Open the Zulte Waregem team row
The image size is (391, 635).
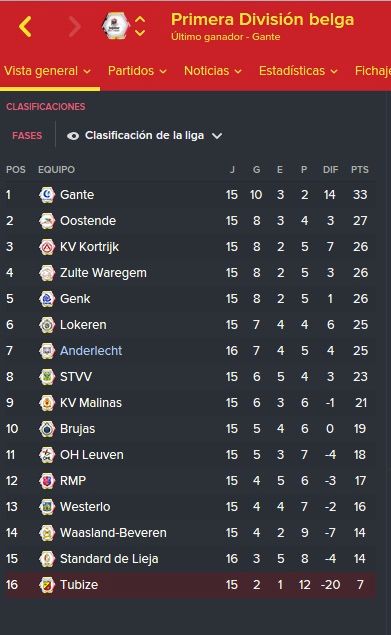pos(190,273)
